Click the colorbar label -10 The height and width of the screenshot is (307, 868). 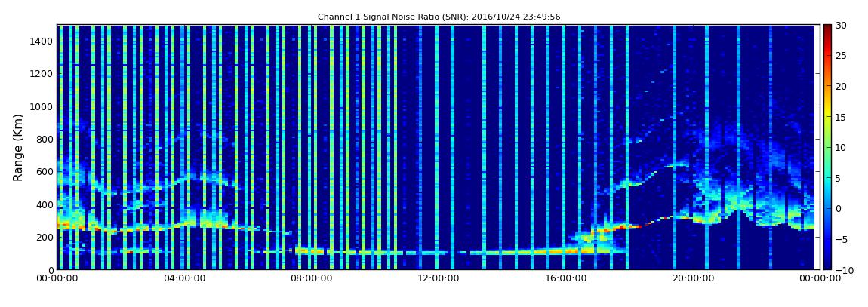(x=842, y=269)
